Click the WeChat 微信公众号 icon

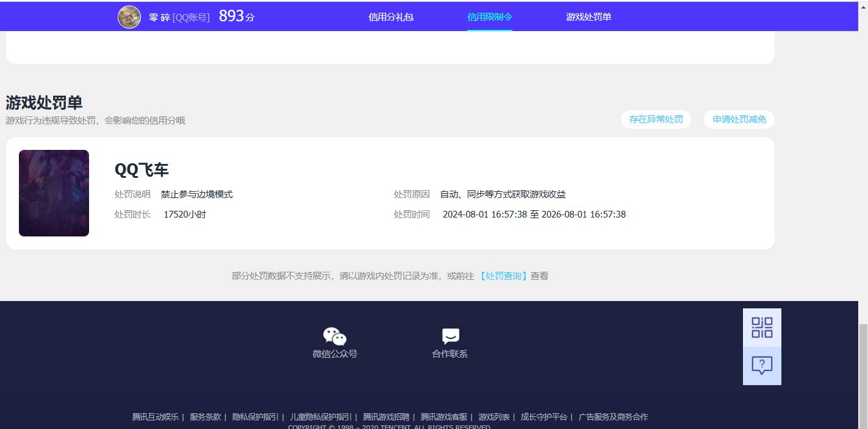pos(334,335)
